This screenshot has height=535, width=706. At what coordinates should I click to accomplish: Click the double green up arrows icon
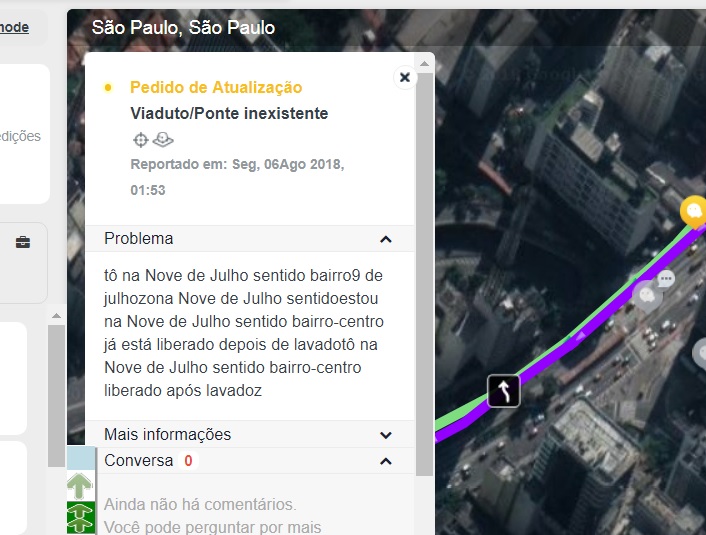[81, 518]
